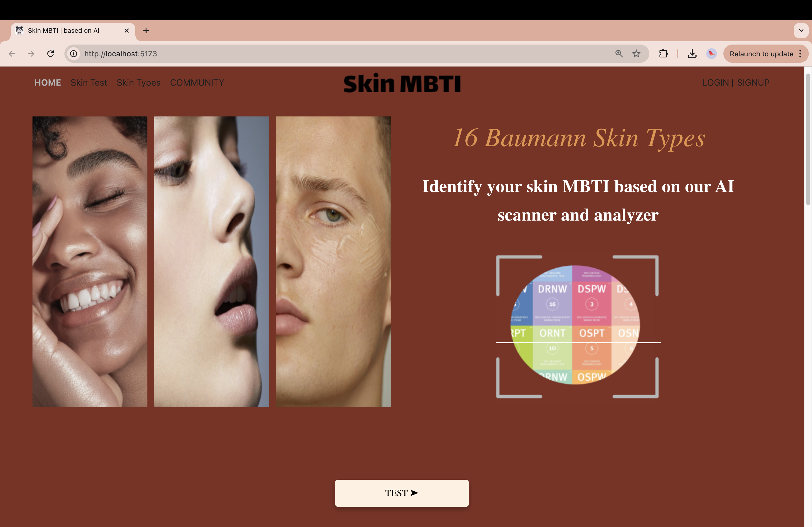The height and width of the screenshot is (527, 812).
Task: Click the Skin MBTI logo
Action: [x=402, y=83]
